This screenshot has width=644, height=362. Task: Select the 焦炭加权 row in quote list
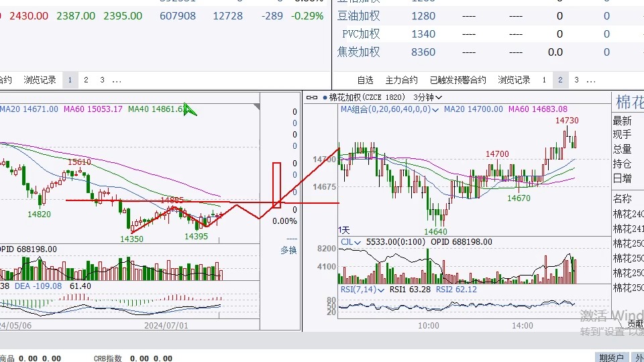[x=358, y=52]
